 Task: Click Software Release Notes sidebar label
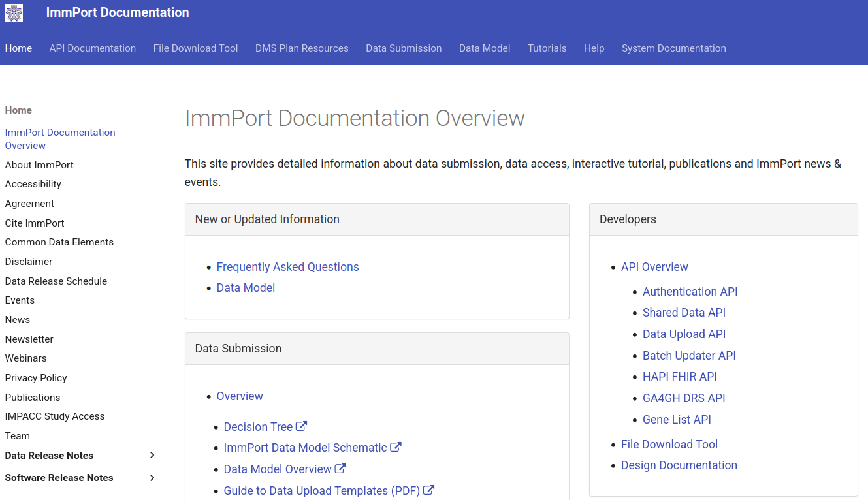[x=59, y=478]
